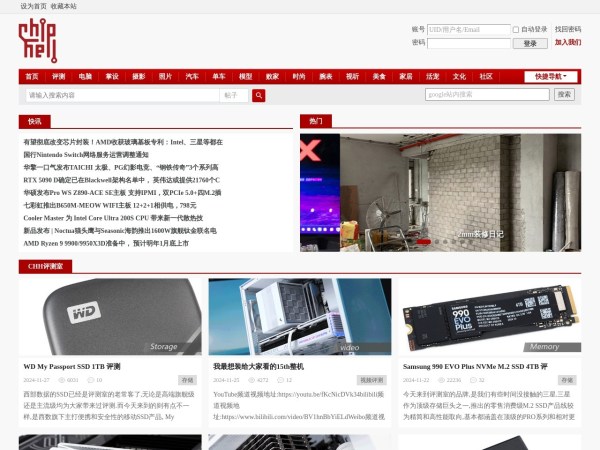Expand the 帖子 search type dropdown
The image size is (600, 450).
[x=234, y=95]
